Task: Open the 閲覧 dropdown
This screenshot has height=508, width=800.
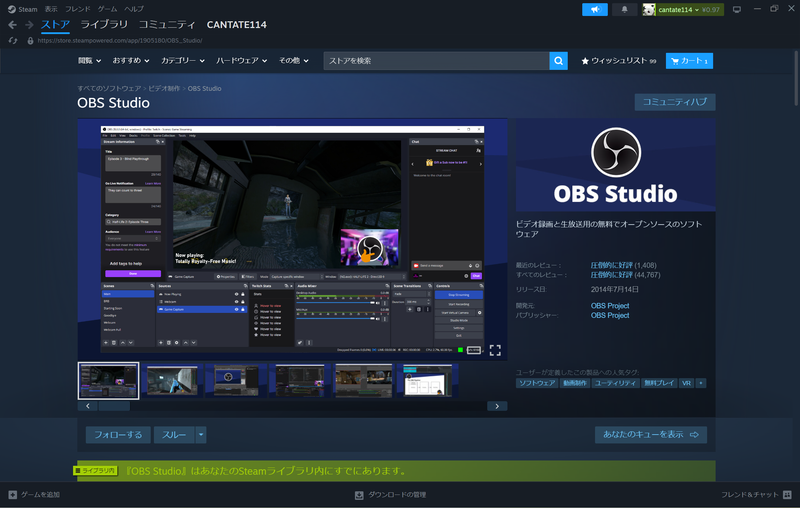Action: click(89, 61)
